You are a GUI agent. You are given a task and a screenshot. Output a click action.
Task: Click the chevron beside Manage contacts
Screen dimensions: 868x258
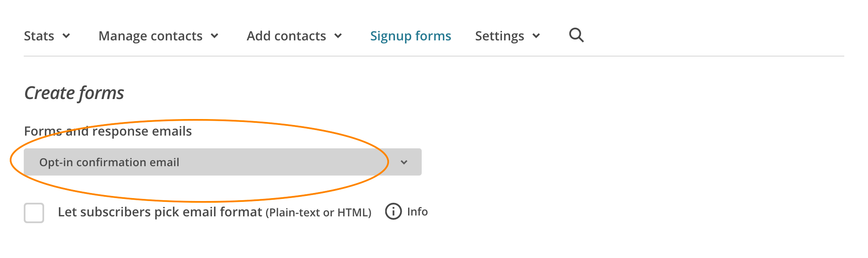(216, 37)
